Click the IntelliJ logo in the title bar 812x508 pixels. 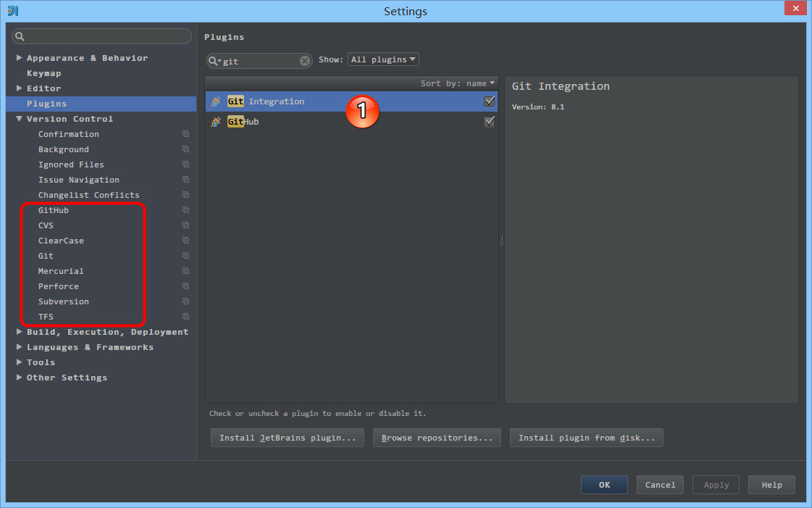click(12, 10)
